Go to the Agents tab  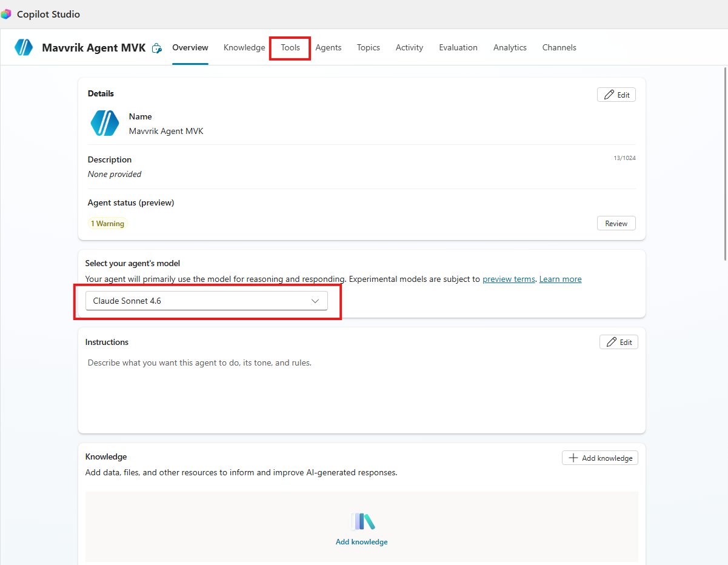point(329,47)
